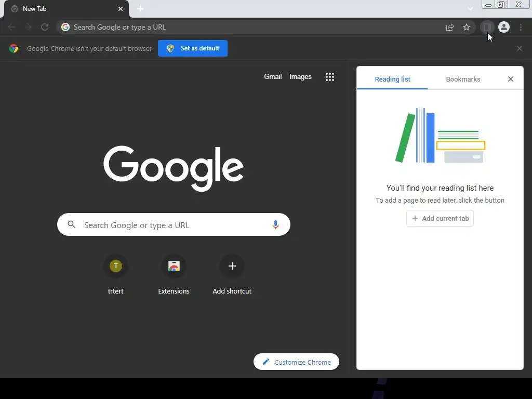The image size is (532, 399).
Task: Open the Gmail link
Action: 273,77
